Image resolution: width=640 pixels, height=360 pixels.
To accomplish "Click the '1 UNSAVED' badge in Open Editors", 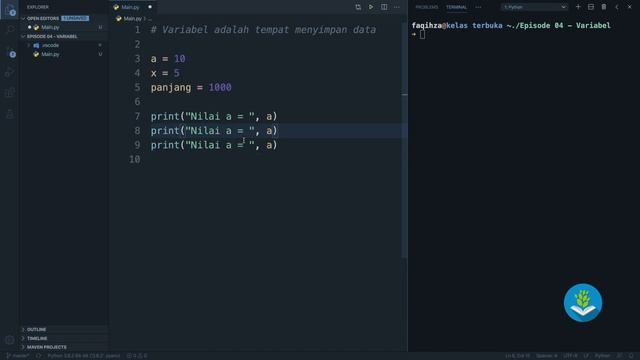I will pyautogui.click(x=75, y=18).
